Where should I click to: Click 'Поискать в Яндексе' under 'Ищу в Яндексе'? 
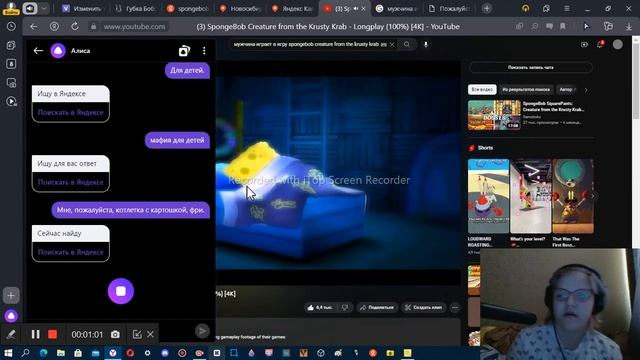[x=71, y=112]
